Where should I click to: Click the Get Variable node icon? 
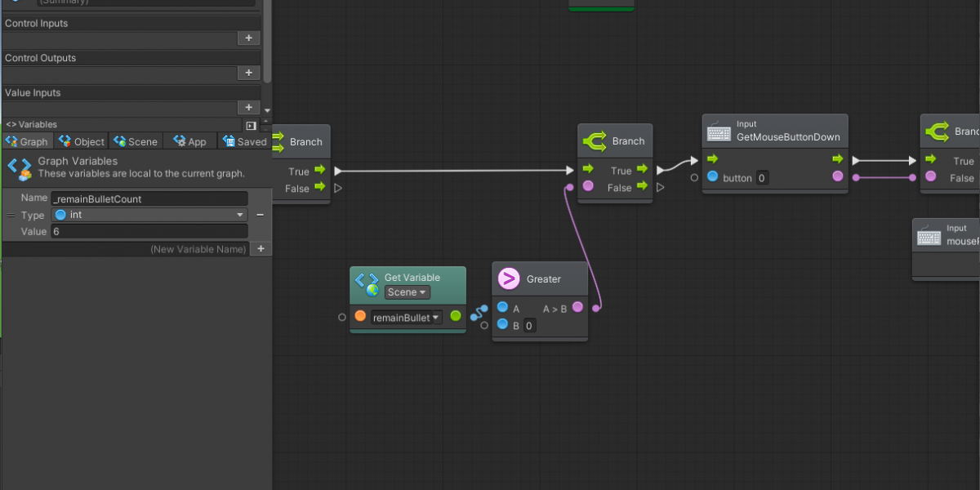(x=366, y=284)
